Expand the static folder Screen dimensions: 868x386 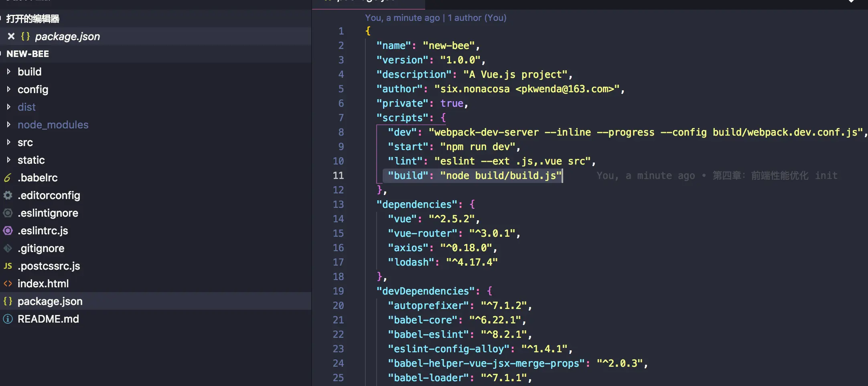click(8, 160)
